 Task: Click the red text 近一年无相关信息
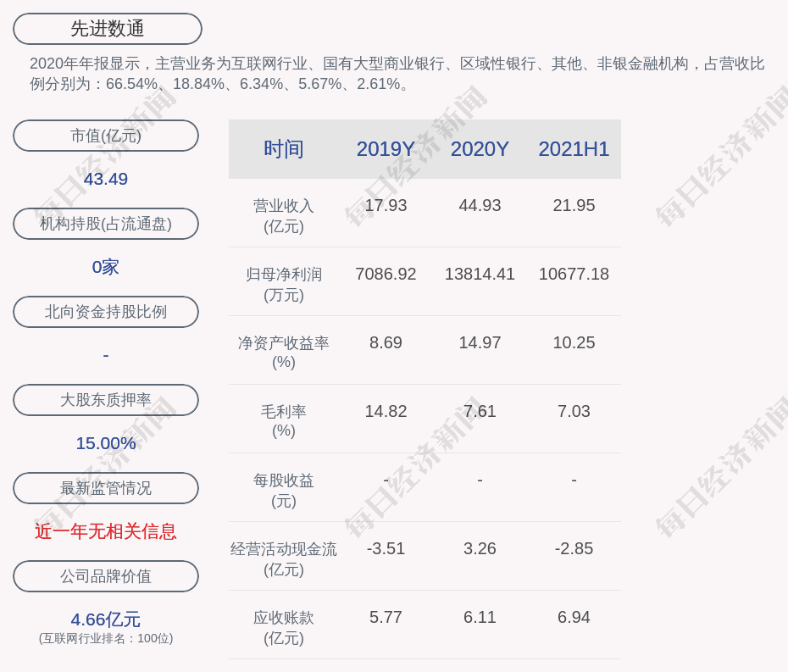click(106, 531)
